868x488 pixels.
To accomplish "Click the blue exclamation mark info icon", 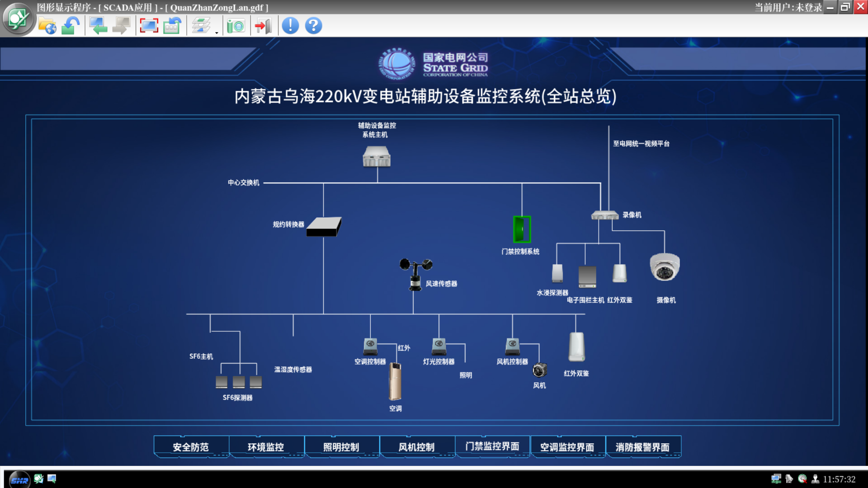I will tap(290, 26).
